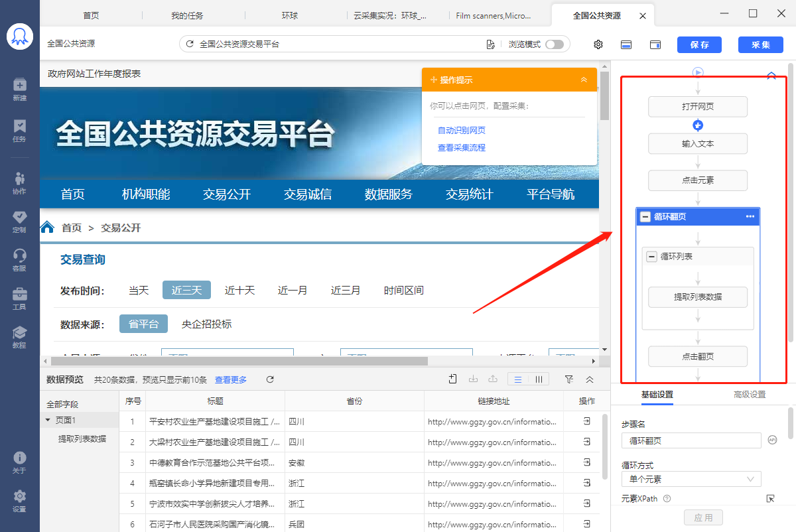
Task: Select the 近三月 time filter
Action: pyautogui.click(x=346, y=290)
